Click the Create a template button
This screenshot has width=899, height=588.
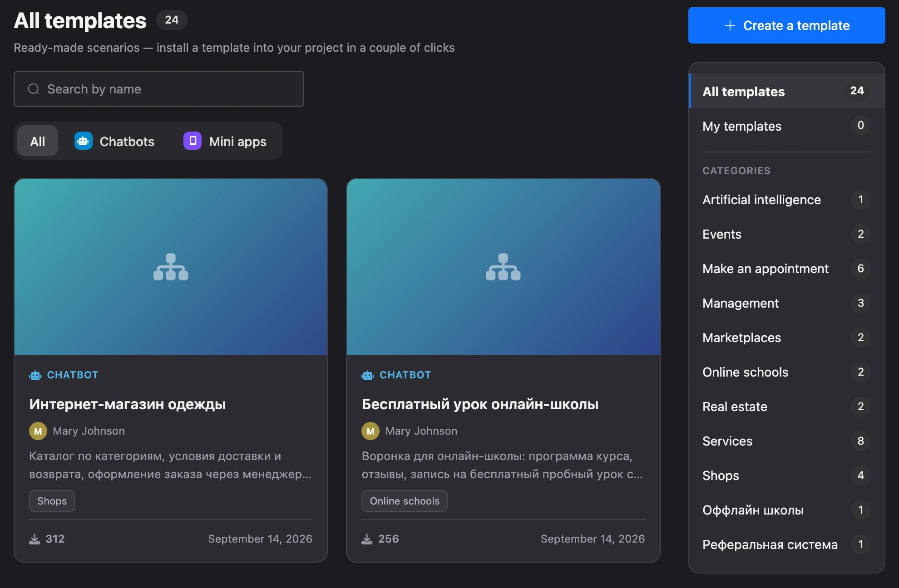[x=786, y=25]
